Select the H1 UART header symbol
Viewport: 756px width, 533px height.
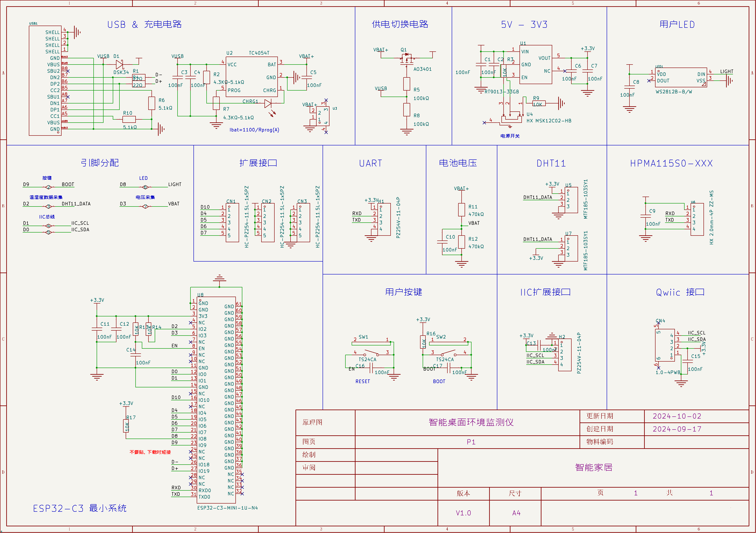[384, 219]
